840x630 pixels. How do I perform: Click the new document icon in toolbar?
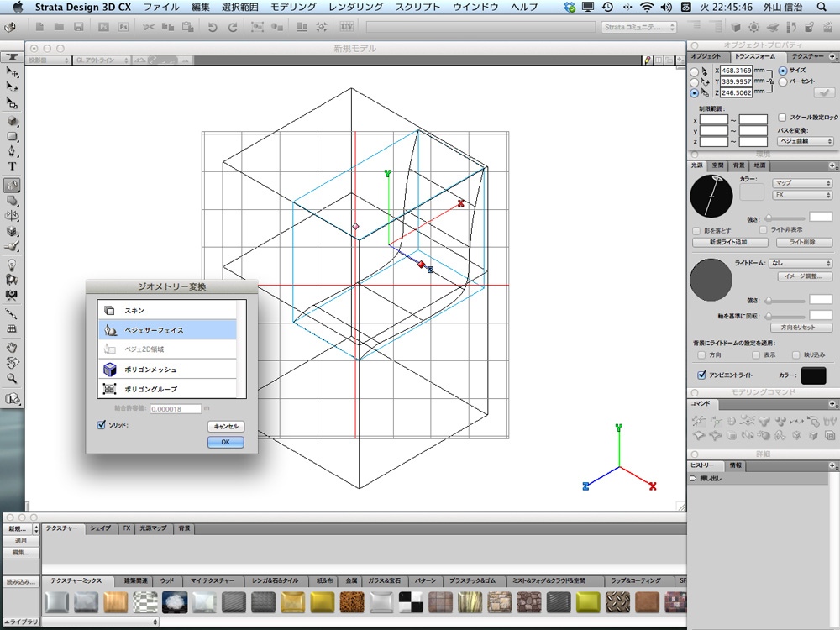tap(39, 27)
